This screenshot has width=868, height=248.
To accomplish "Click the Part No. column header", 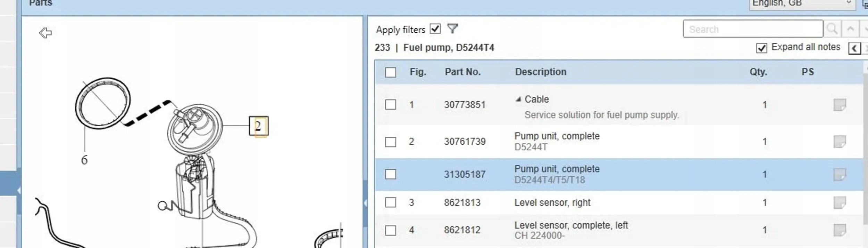I will tap(462, 72).
